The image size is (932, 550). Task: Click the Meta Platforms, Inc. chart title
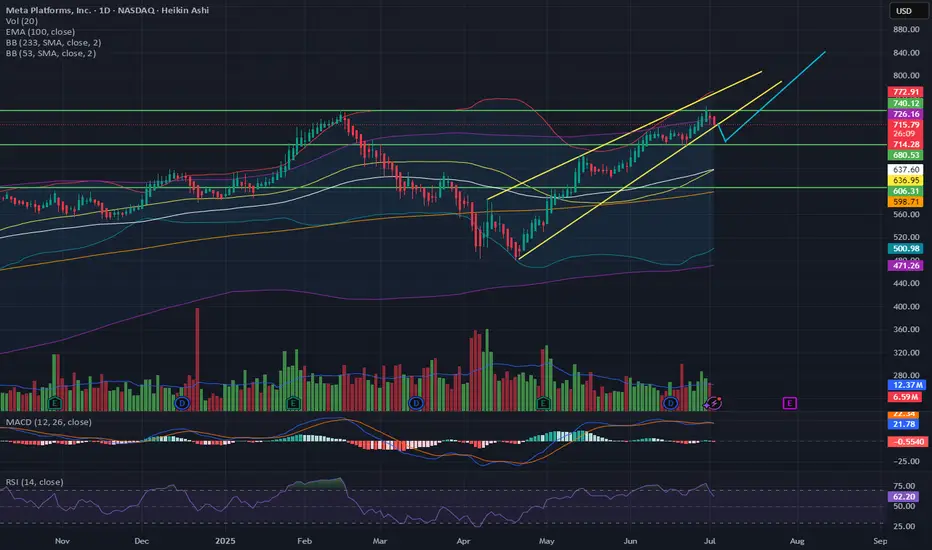point(107,10)
